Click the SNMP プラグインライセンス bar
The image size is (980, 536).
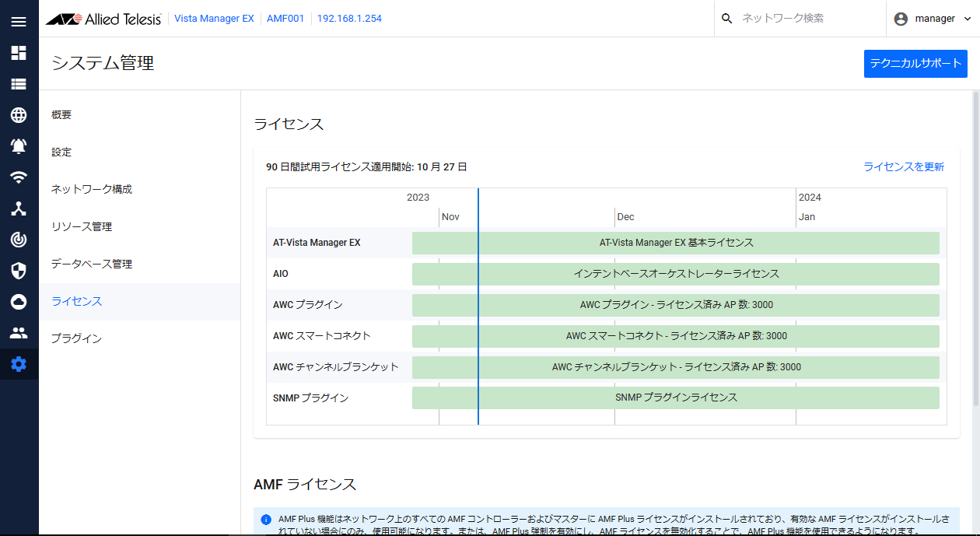tap(676, 398)
